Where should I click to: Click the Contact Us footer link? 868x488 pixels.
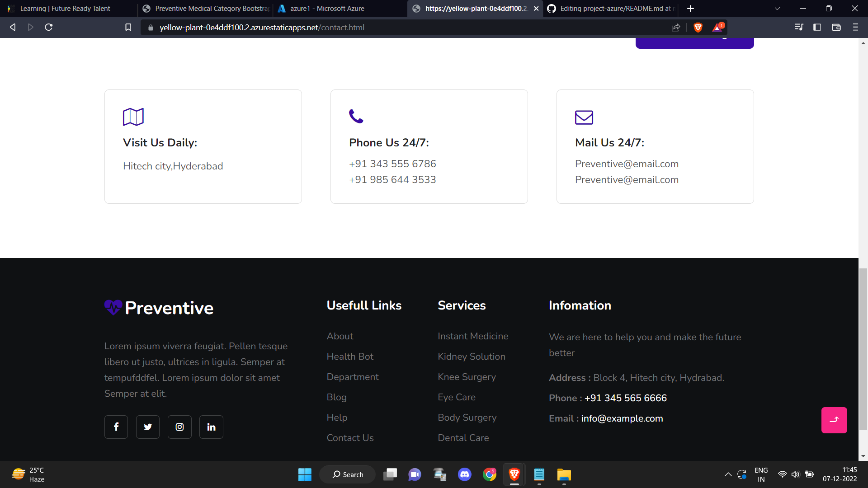click(x=350, y=437)
